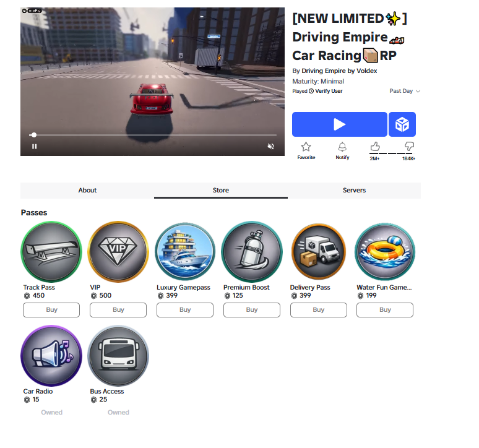
Task: Click the Notify bell icon
Action: [342, 147]
